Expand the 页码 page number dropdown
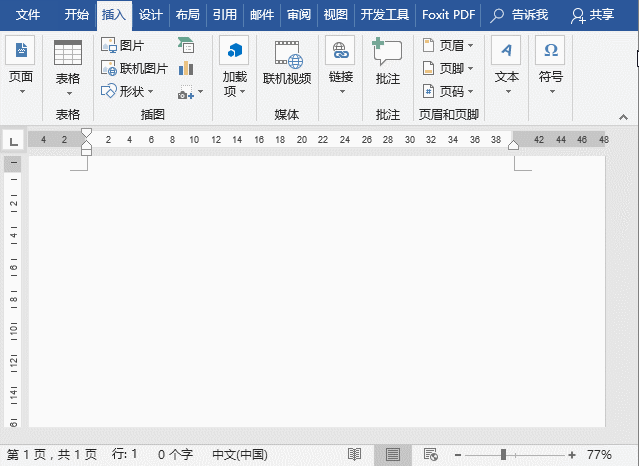The width and height of the screenshot is (639, 466). 448,92
